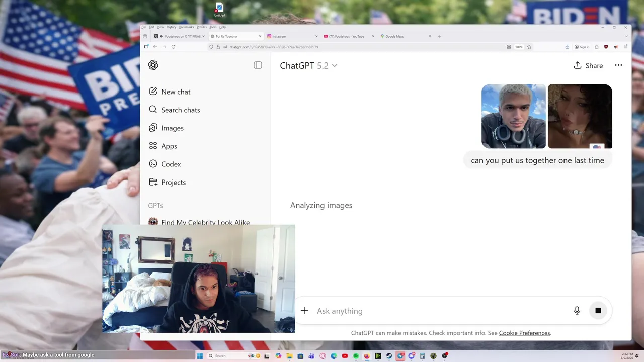
Task: Open the ChatGPT 5.2 model dropdown
Action: click(x=308, y=65)
